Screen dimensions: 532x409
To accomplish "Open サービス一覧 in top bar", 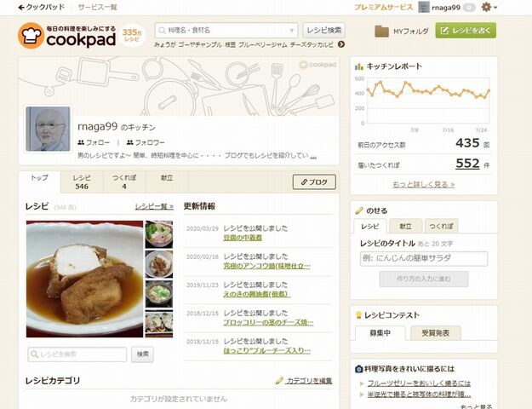I will [97, 7].
